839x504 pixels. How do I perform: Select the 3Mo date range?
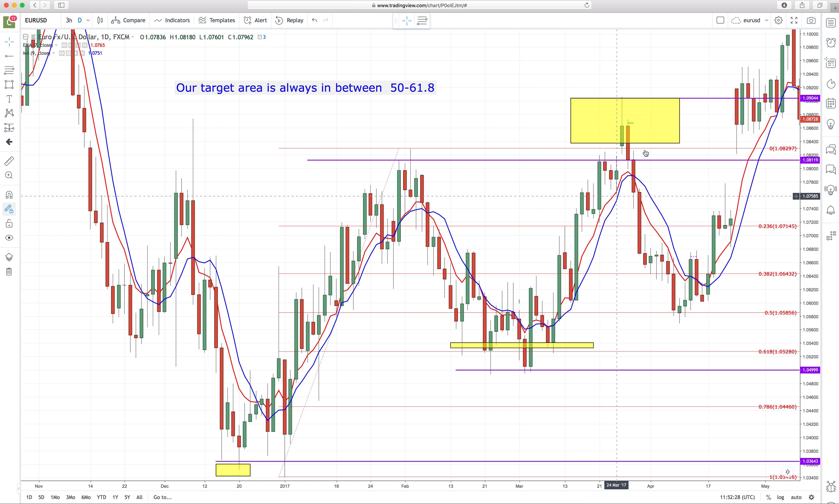[71, 497]
